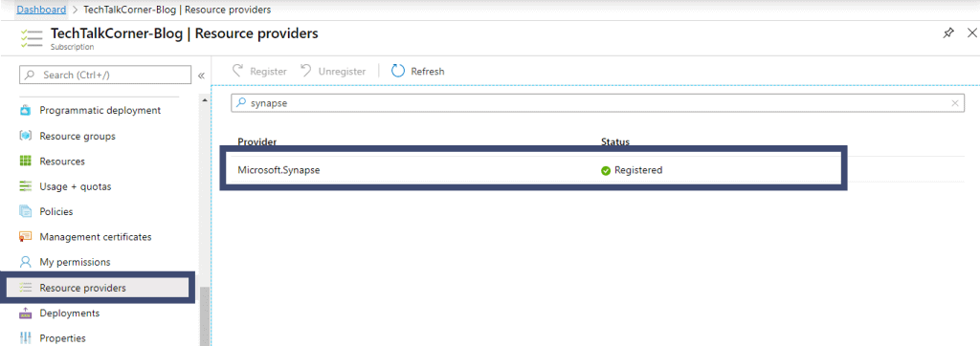Follow the Dashboard breadcrumb link
This screenshot has width=980, height=346.
[x=41, y=10]
